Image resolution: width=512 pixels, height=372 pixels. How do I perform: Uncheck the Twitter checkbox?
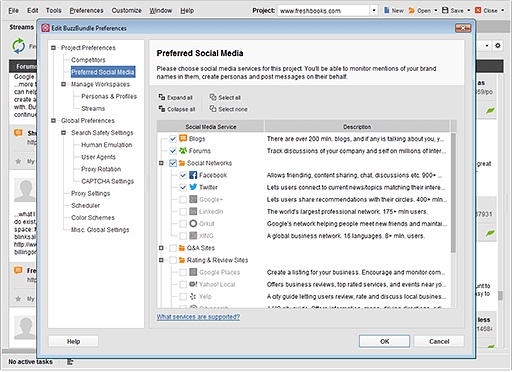(x=183, y=187)
